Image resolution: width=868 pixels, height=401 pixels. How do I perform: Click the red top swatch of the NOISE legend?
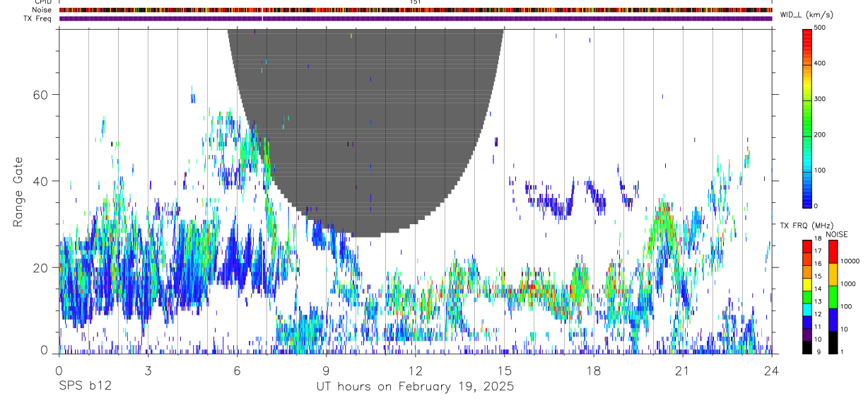[833, 252]
